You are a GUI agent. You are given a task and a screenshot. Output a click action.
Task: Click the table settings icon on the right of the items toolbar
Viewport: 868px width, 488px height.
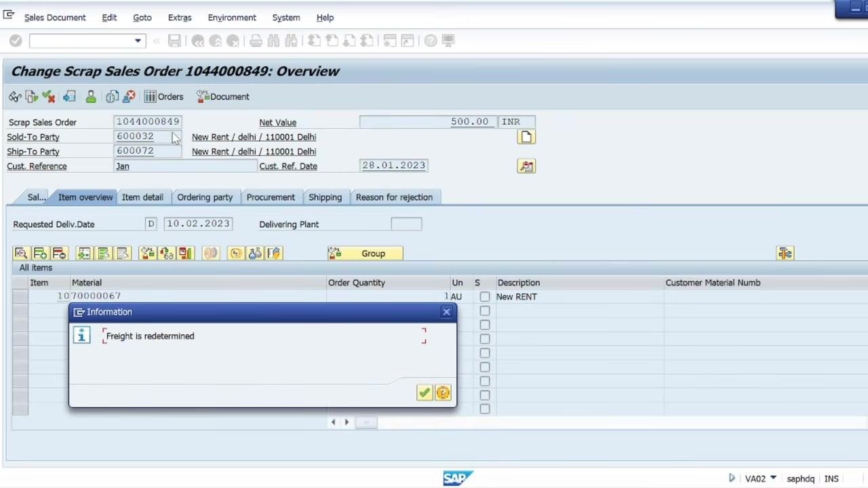(785, 253)
